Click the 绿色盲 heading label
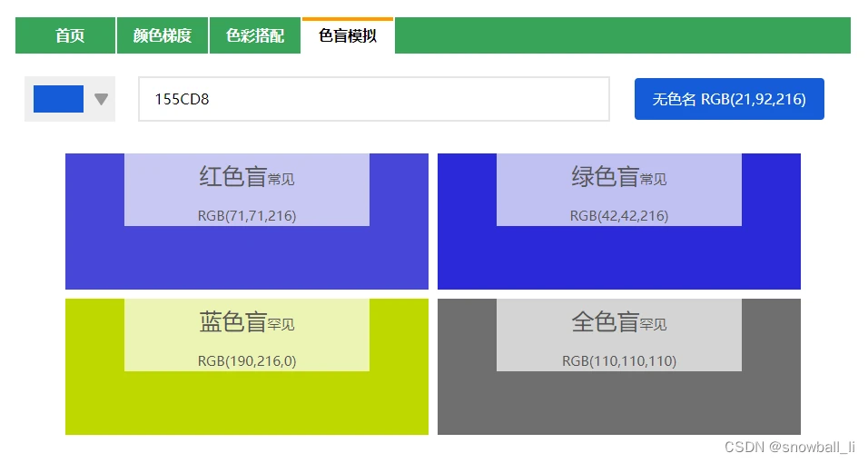 tap(605, 177)
